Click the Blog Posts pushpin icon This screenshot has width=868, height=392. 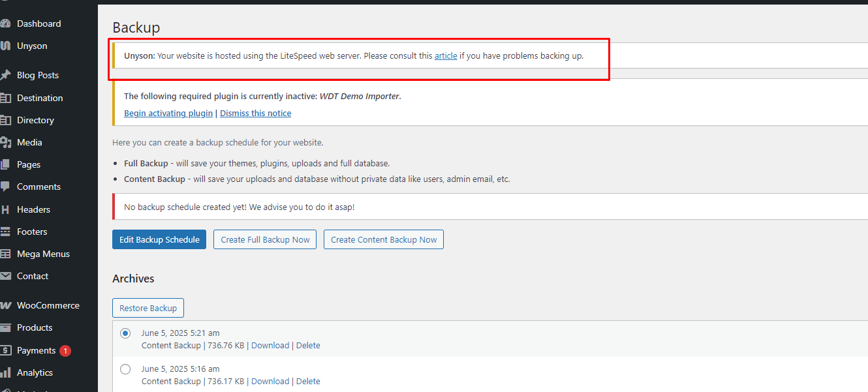[x=5, y=75]
